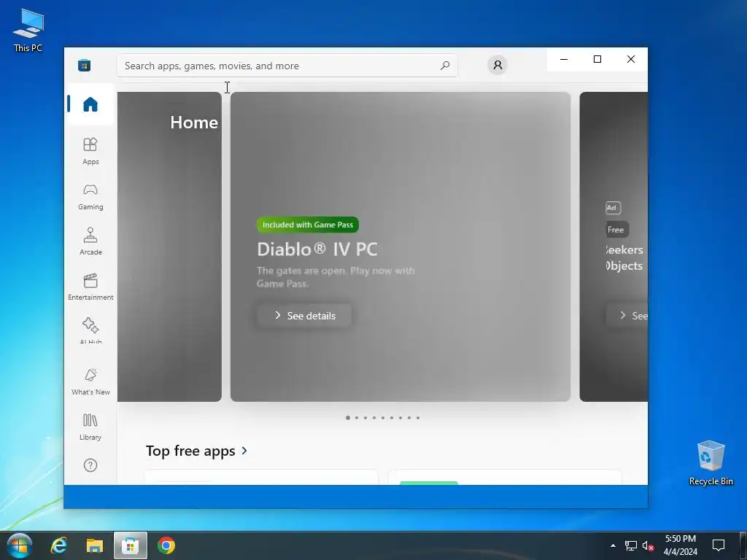Select the second carousel page dot
This screenshot has height=560, width=747.
(356, 418)
